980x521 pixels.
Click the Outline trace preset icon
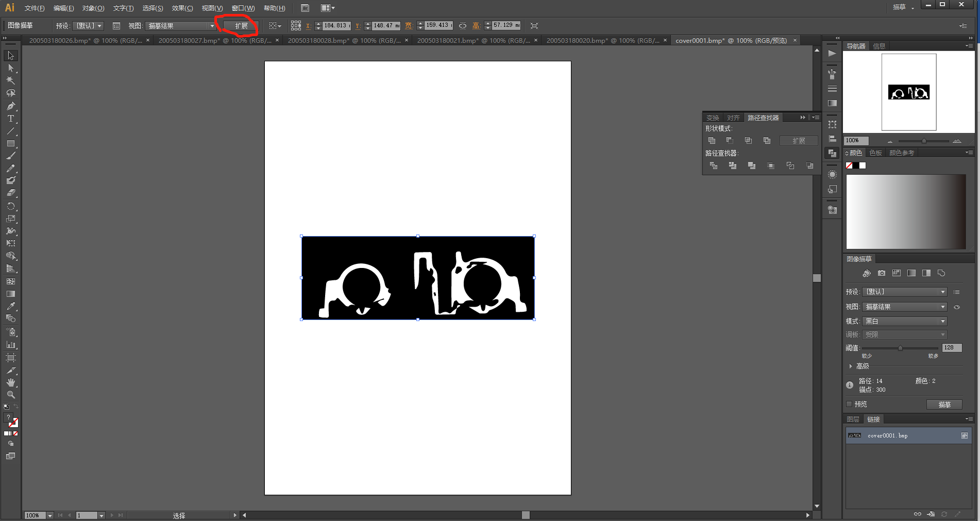point(941,273)
